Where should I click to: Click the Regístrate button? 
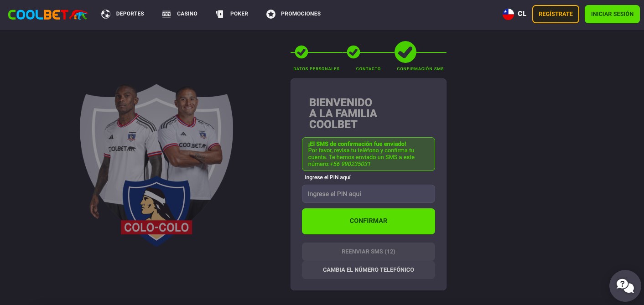point(556,14)
